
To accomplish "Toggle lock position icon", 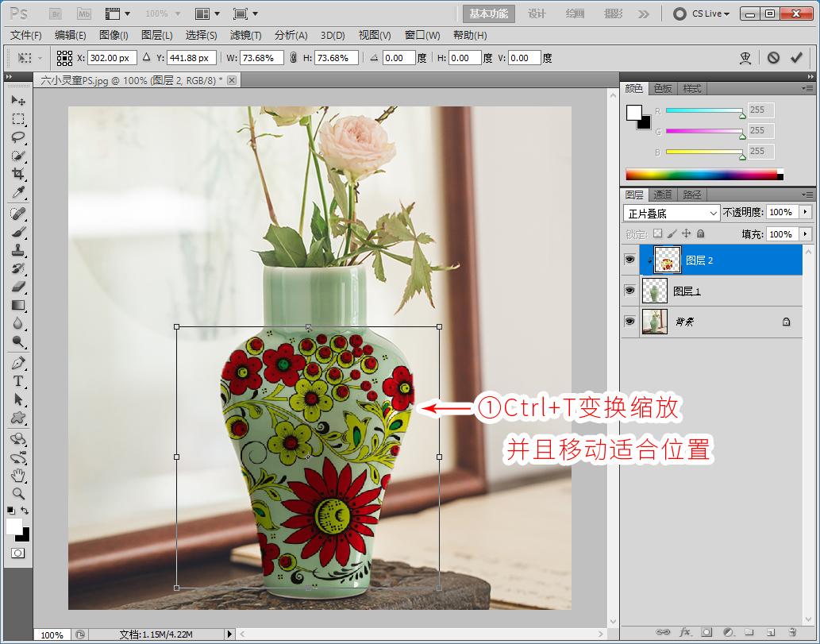I will (x=686, y=233).
